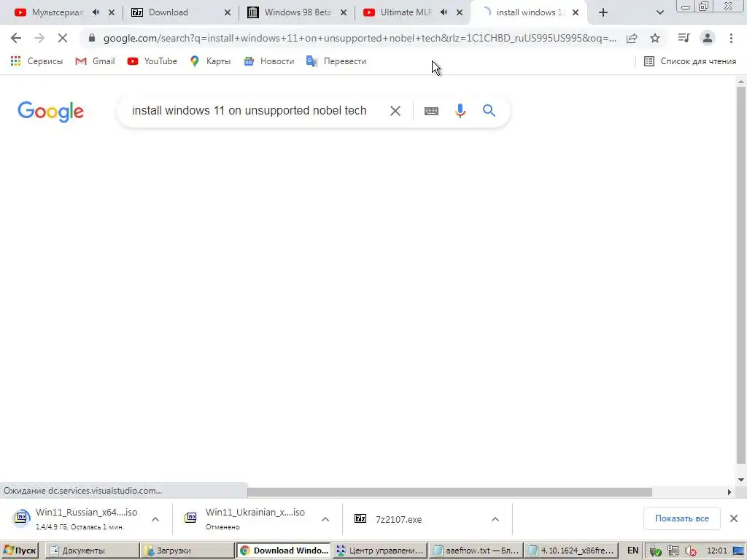Image resolution: width=747 pixels, height=560 pixels.
Task: Open the on-screen keyboard icon
Action: point(431,111)
